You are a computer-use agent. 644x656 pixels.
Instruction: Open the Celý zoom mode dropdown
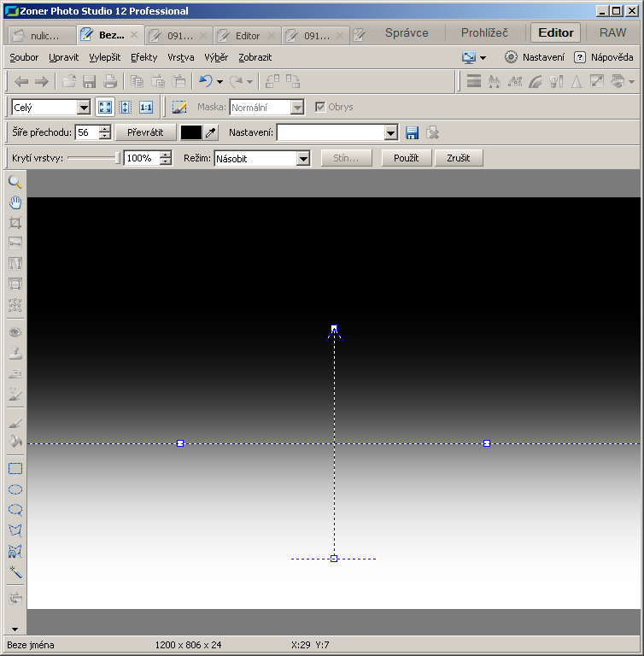tap(84, 107)
